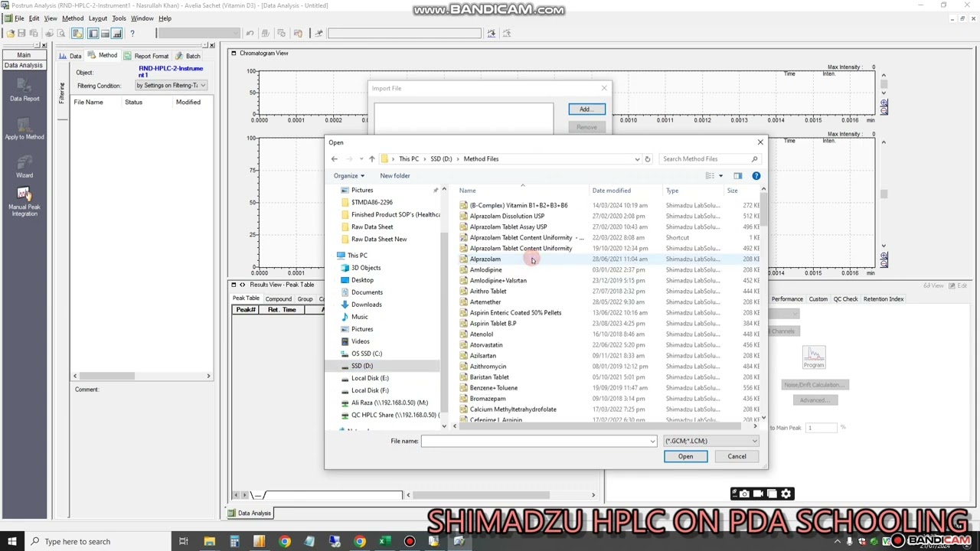This screenshot has width=980, height=551.
Task: Switch to the Report Format tab
Action: [145, 56]
